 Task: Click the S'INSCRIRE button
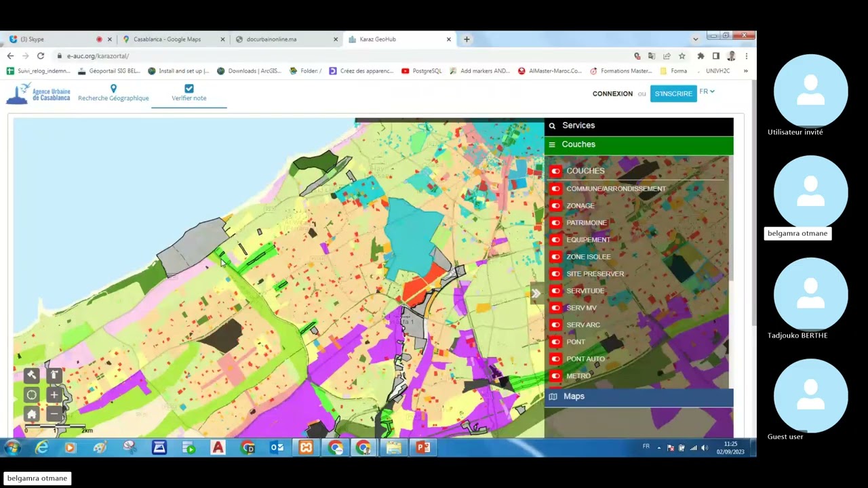(x=673, y=94)
